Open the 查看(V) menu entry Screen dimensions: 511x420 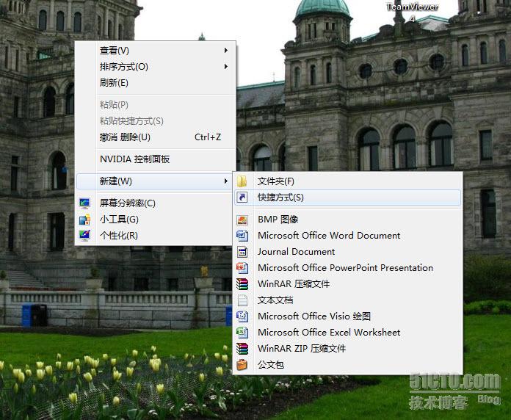pos(155,50)
